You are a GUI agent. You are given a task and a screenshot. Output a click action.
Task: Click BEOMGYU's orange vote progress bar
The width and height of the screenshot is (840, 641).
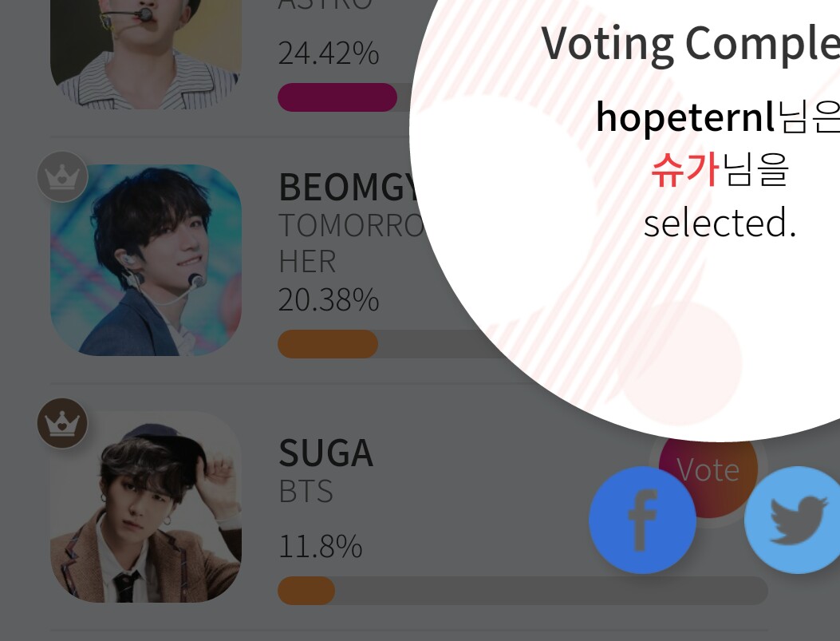(x=328, y=344)
